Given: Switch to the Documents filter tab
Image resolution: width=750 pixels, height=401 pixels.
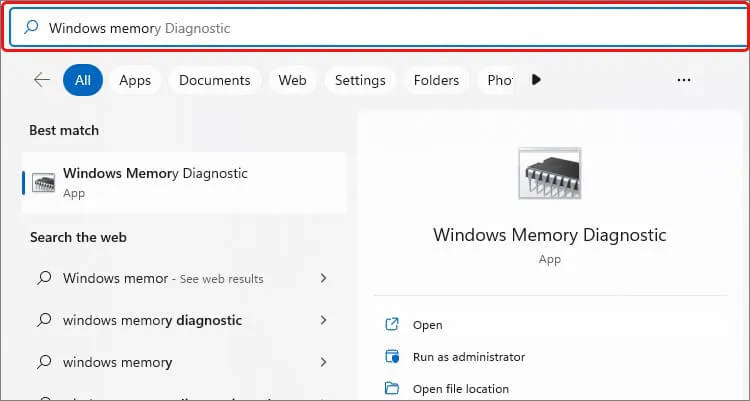Looking at the screenshot, I should pos(214,80).
